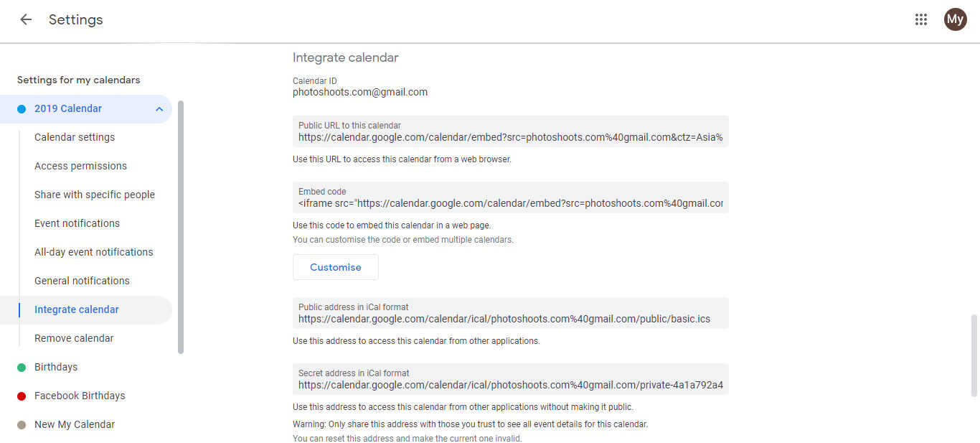Click the main page scrollbar thumb
Viewport: 980px width, 443px height.
pyautogui.click(x=974, y=355)
